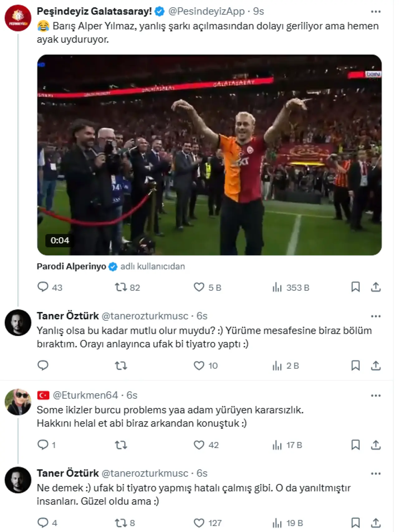This screenshot has width=399, height=532.
Task: Like the Peşindeyiz Galatasaray video tweet
Action: [199, 287]
